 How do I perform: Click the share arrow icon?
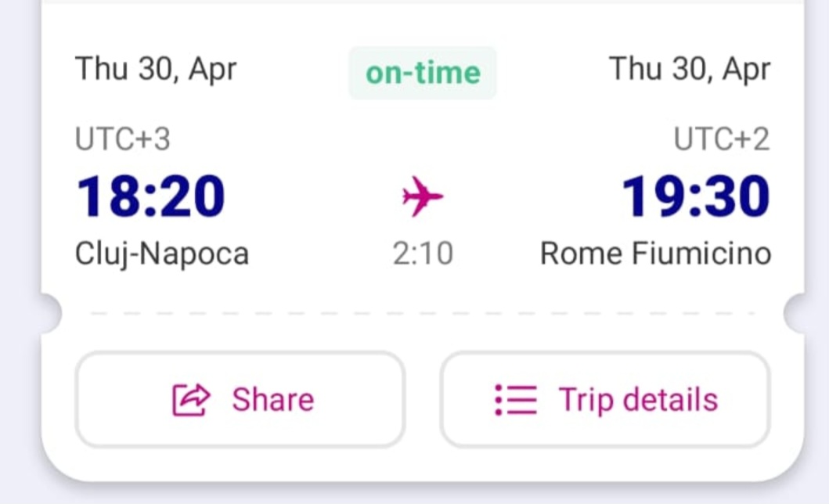point(191,400)
